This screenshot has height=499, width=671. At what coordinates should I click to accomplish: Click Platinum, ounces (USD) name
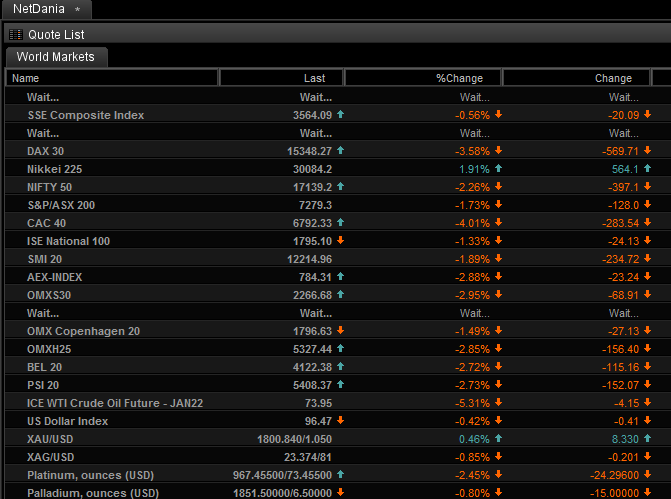click(90, 475)
